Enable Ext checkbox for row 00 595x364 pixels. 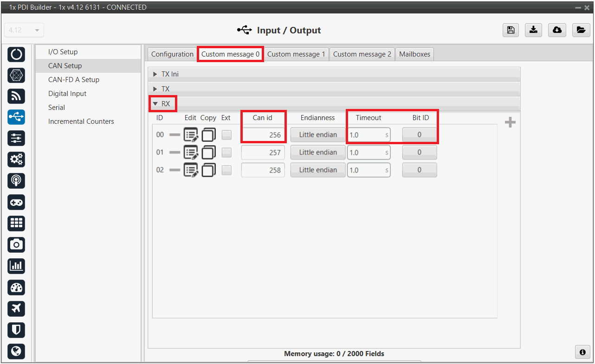tap(226, 135)
